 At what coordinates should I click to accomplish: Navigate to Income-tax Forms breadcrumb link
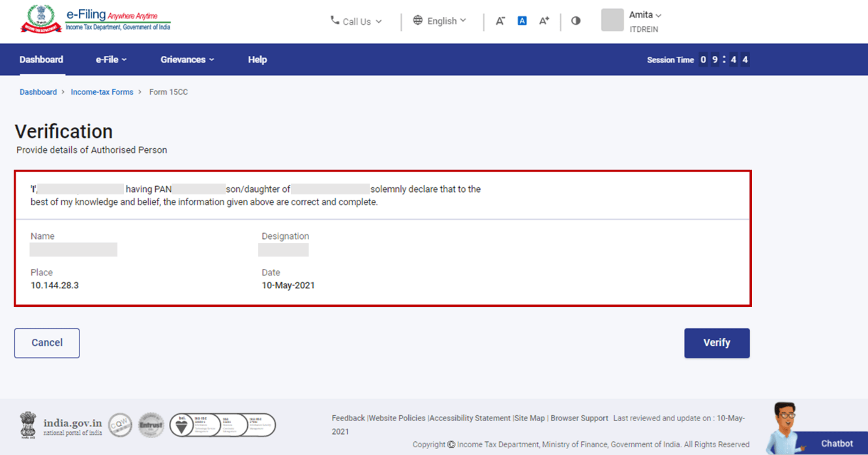102,92
